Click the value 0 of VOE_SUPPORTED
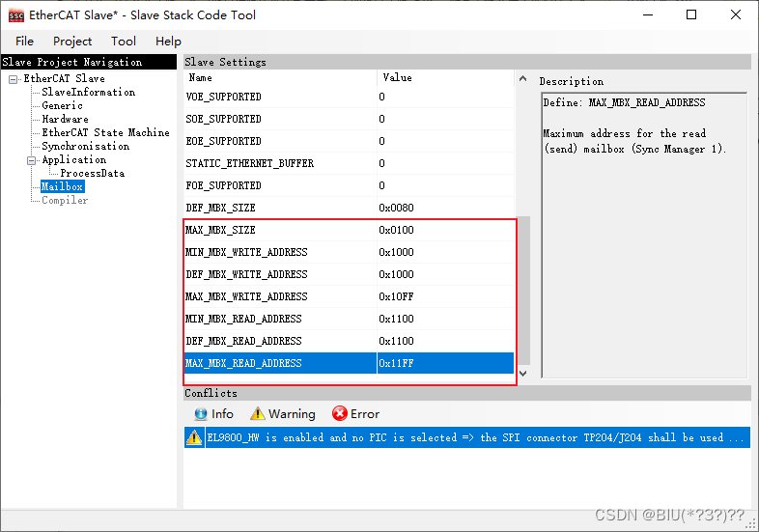 pos(445,97)
